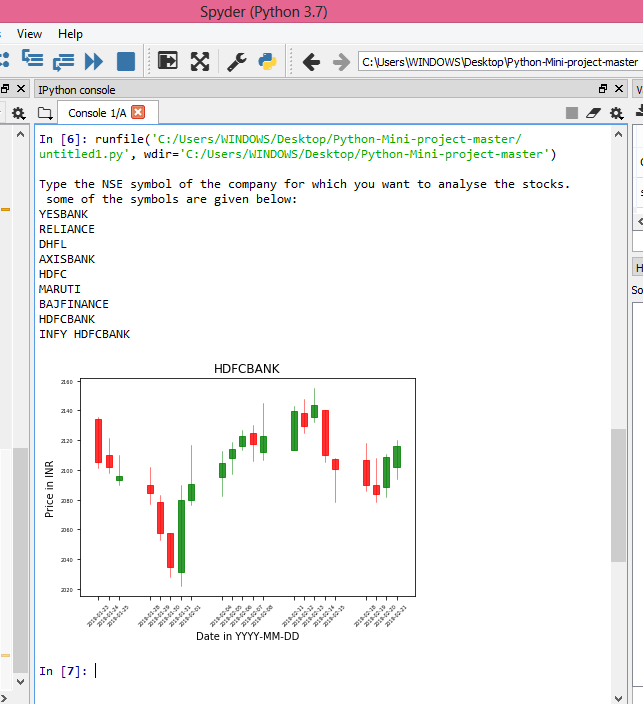Select the Console 1/A tab
Image resolution: width=643 pixels, height=704 pixels.
tap(97, 113)
